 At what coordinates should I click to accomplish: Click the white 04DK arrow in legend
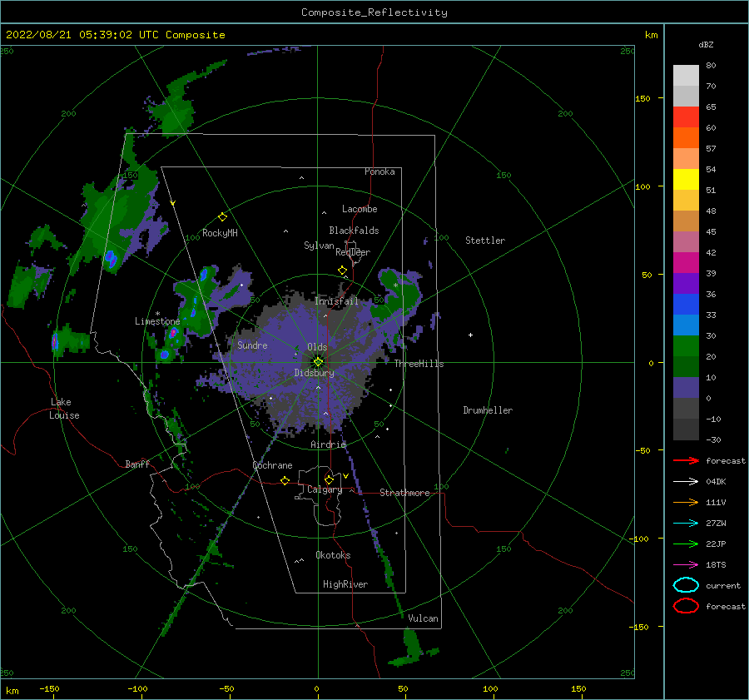686,481
